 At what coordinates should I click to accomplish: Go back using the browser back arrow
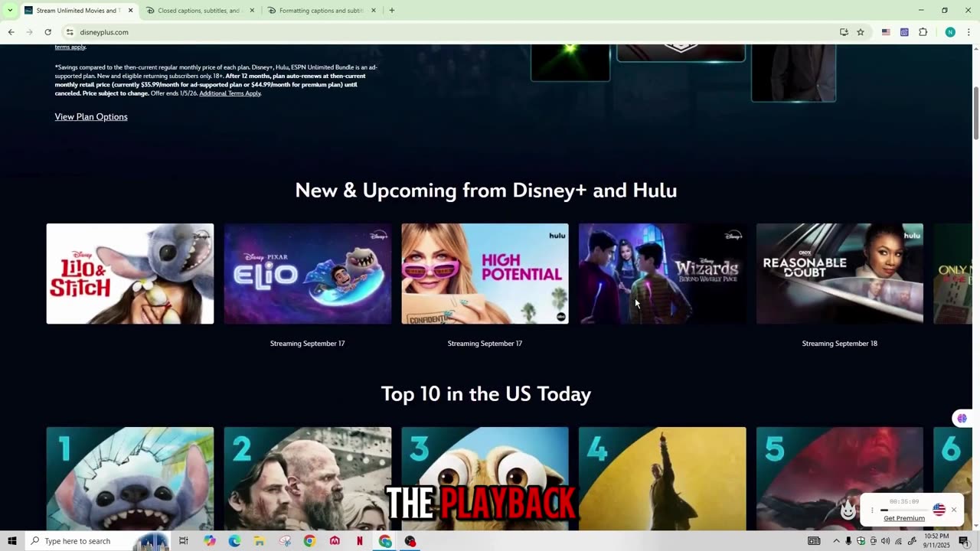(11, 32)
